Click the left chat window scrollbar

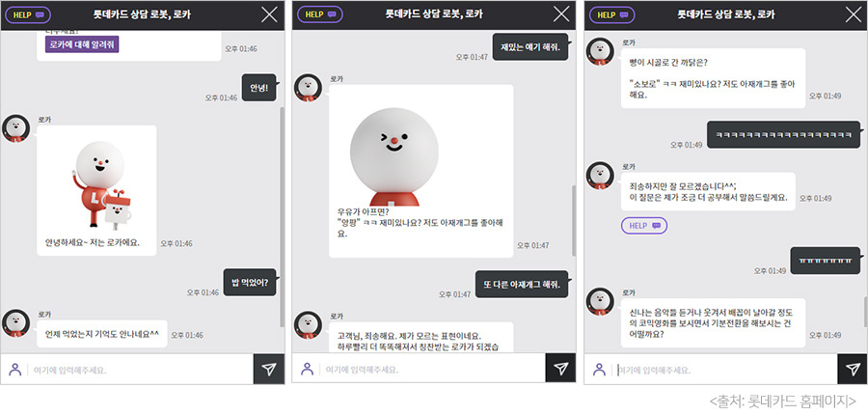pos(282,216)
